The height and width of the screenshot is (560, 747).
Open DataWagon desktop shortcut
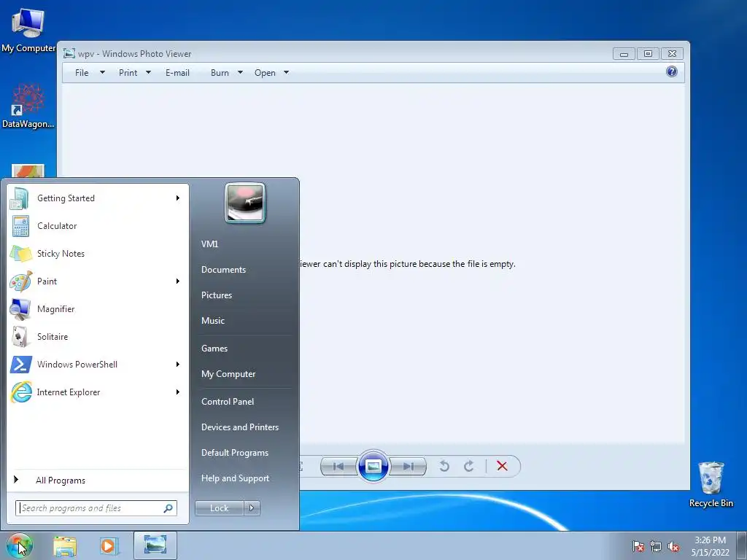click(x=28, y=106)
